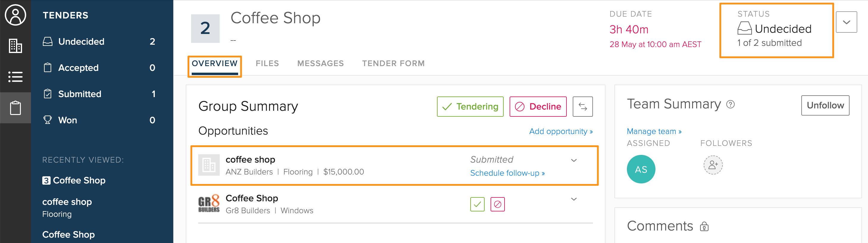The width and height of the screenshot is (868, 243).
Task: Click the Team Summary help question icon
Action: pos(730,105)
